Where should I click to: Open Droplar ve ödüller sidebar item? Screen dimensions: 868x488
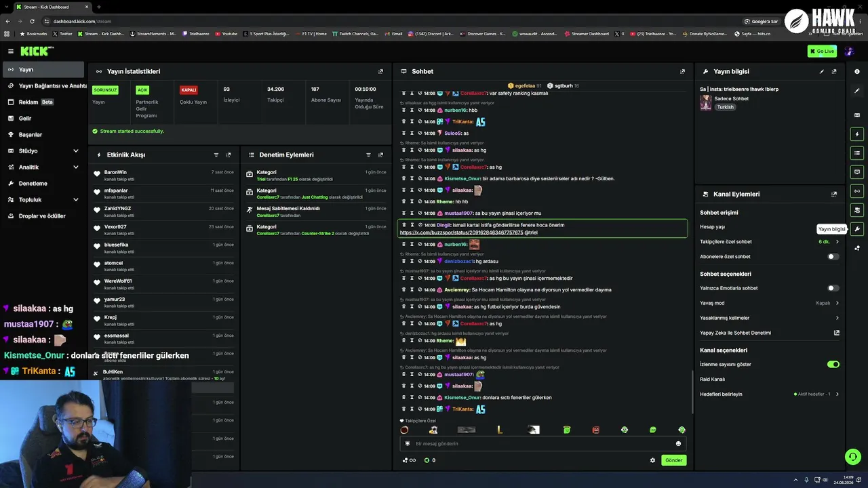click(x=42, y=216)
